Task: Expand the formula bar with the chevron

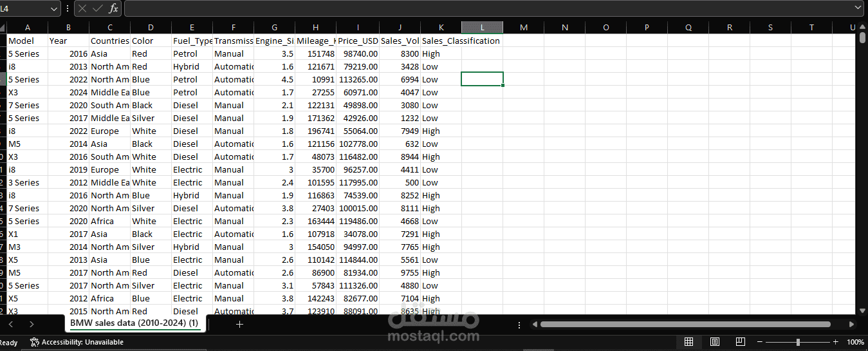Action: click(857, 8)
